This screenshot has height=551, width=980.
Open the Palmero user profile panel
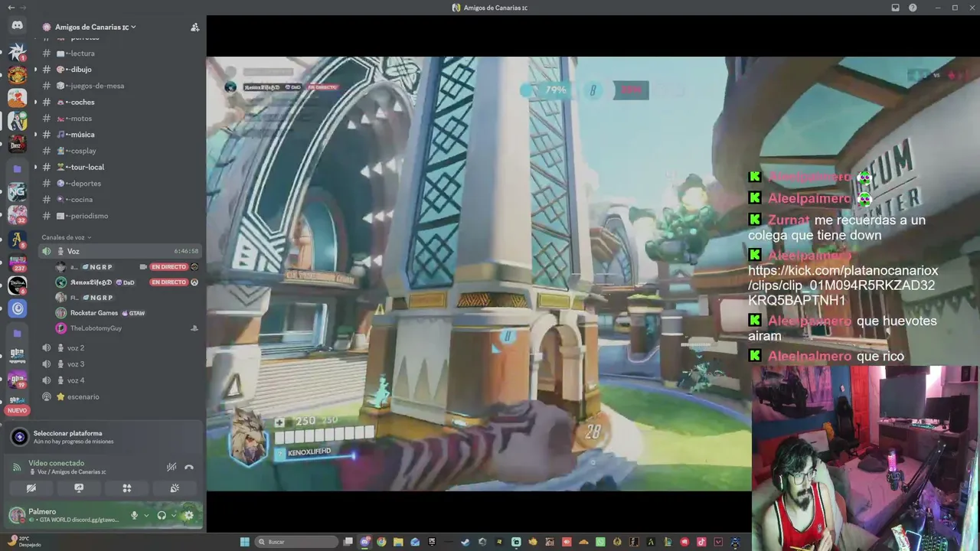pyautogui.click(x=66, y=515)
